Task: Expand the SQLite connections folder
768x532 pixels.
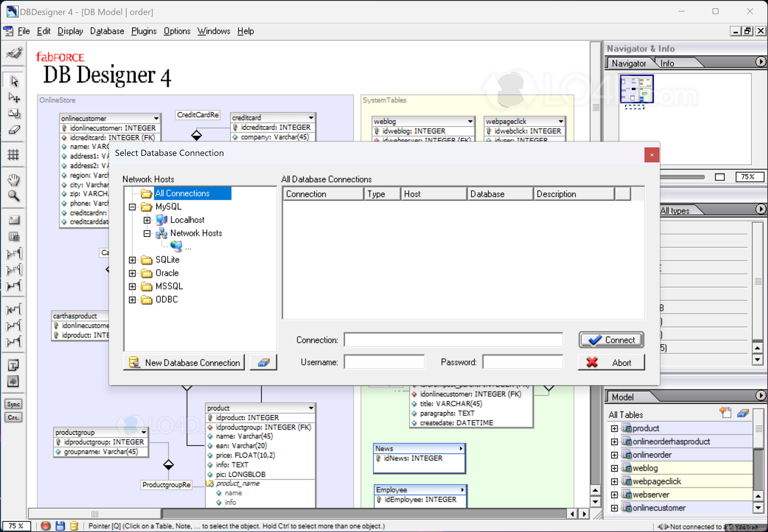Action: pyautogui.click(x=132, y=260)
